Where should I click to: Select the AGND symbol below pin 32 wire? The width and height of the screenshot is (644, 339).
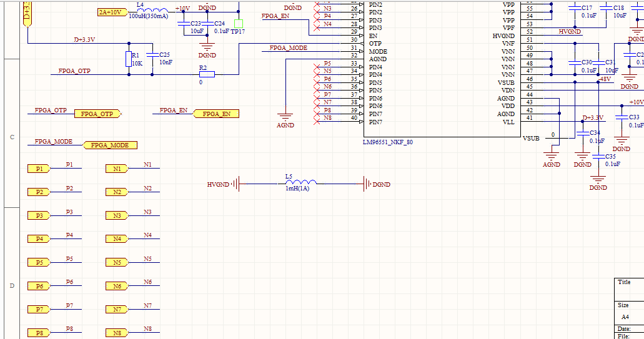point(285,117)
